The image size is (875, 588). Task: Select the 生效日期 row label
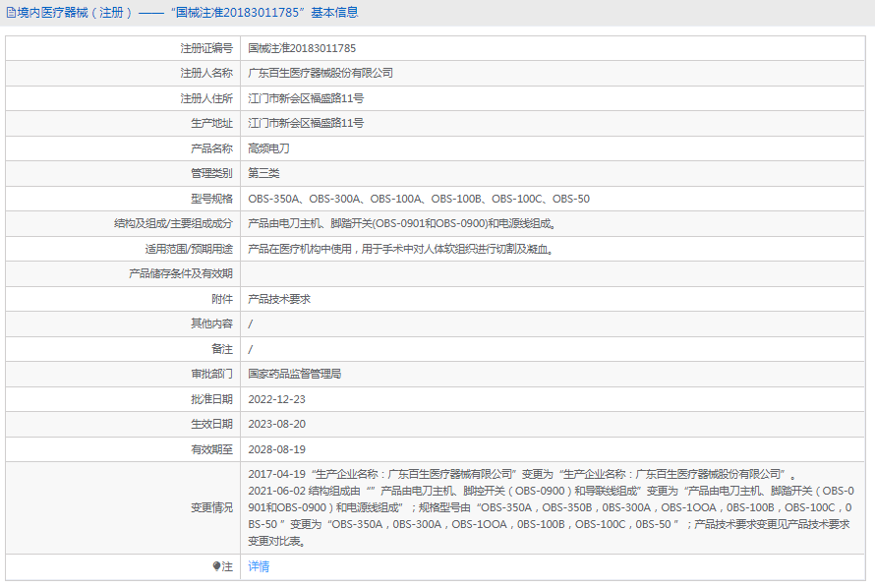211,424
